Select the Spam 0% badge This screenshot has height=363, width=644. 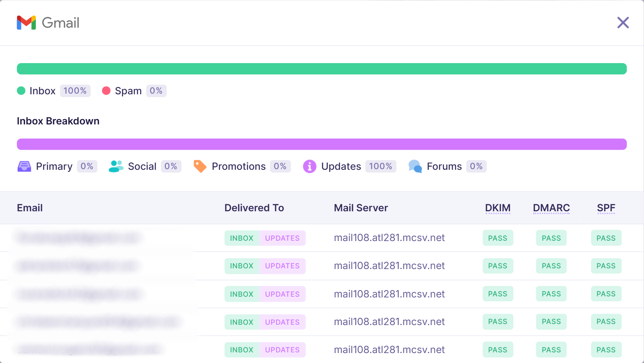pyautogui.click(x=156, y=91)
